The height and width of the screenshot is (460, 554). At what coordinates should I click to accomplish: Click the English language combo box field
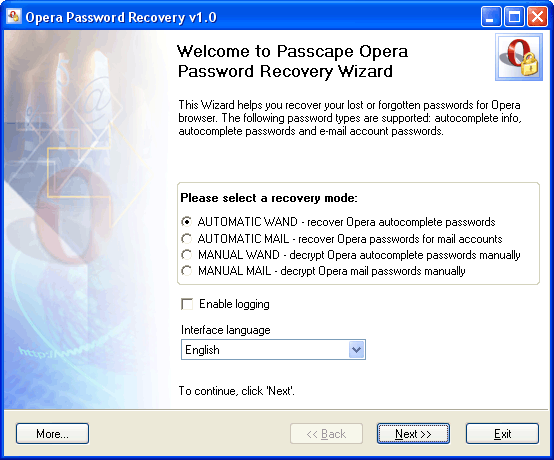click(273, 350)
